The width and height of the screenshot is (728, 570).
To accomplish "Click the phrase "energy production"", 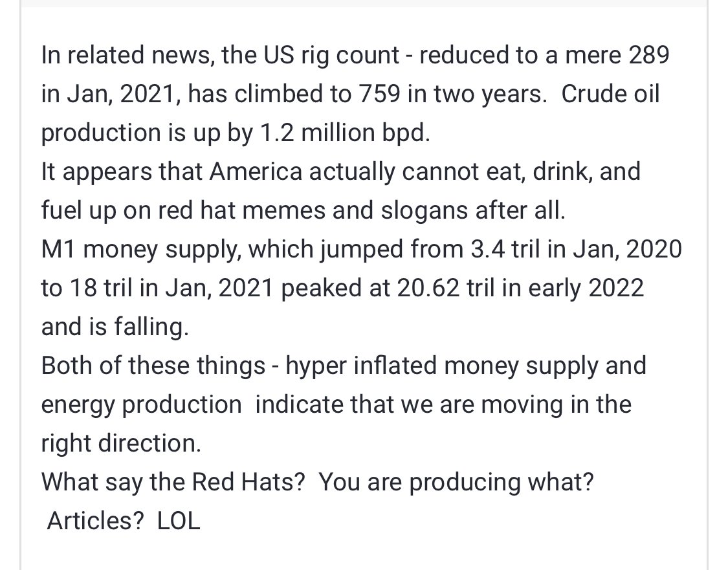I will (142, 405).
